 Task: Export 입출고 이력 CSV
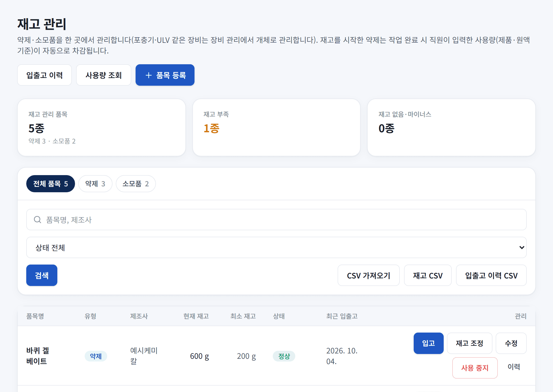491,275
